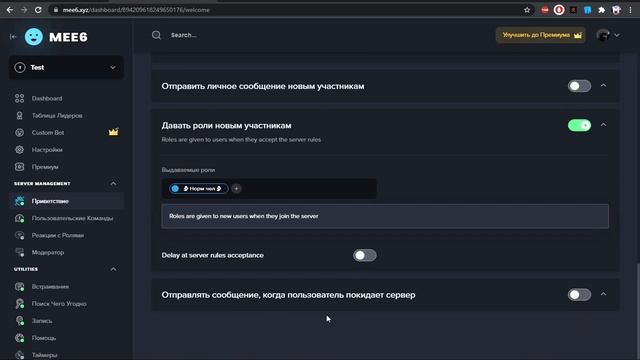Go forward in the browser
This screenshot has width=640, height=360.
pyautogui.click(x=24, y=10)
